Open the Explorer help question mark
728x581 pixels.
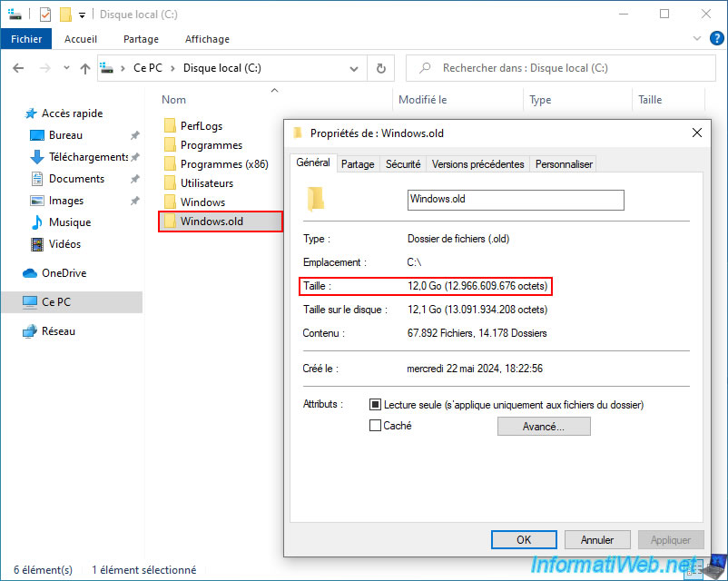pyautogui.click(x=716, y=38)
